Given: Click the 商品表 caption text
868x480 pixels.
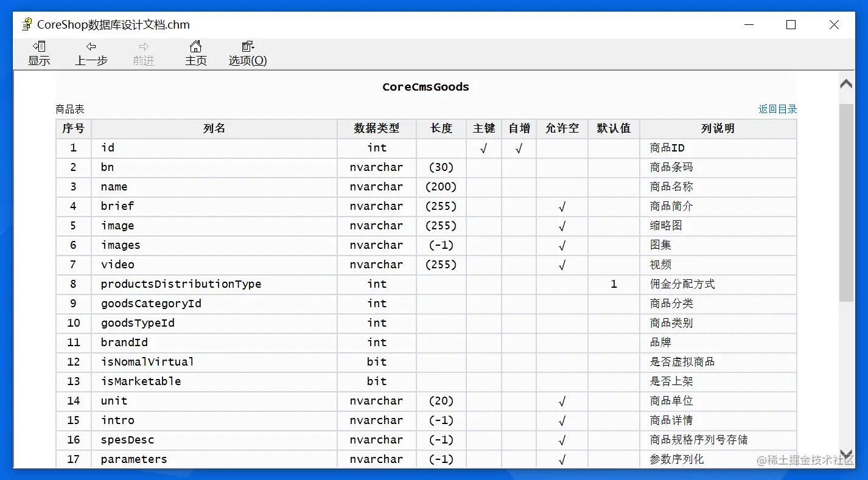Looking at the screenshot, I should (x=70, y=110).
